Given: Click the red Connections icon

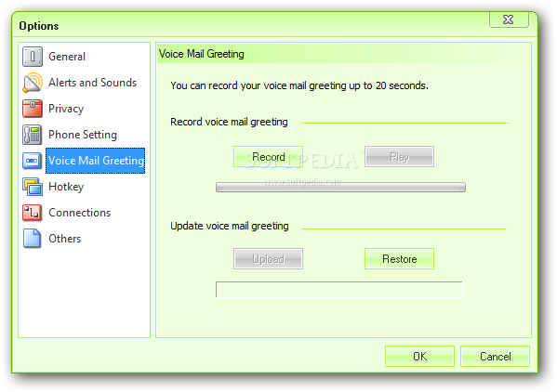Looking at the screenshot, I should 32,213.
